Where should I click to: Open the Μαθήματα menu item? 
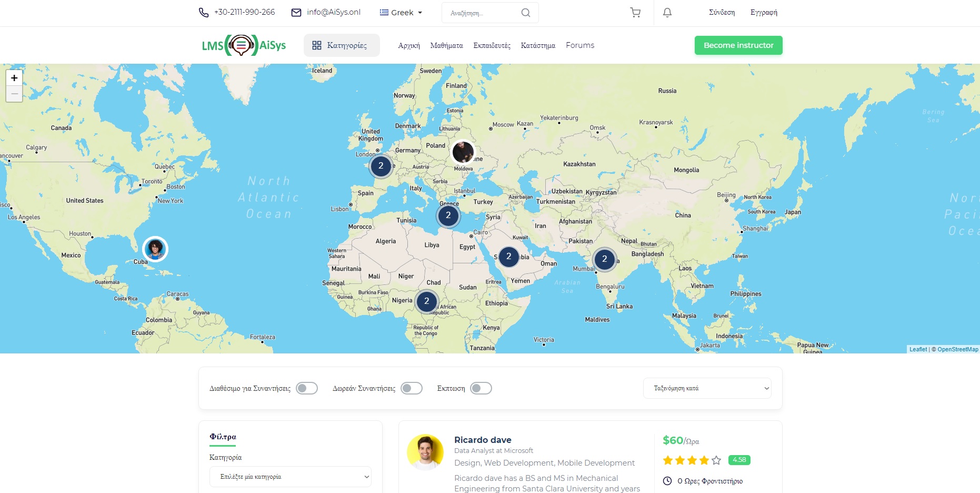[x=446, y=45]
